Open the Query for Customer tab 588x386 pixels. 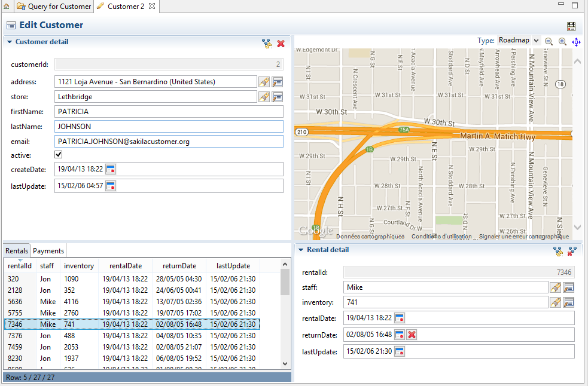coord(54,7)
